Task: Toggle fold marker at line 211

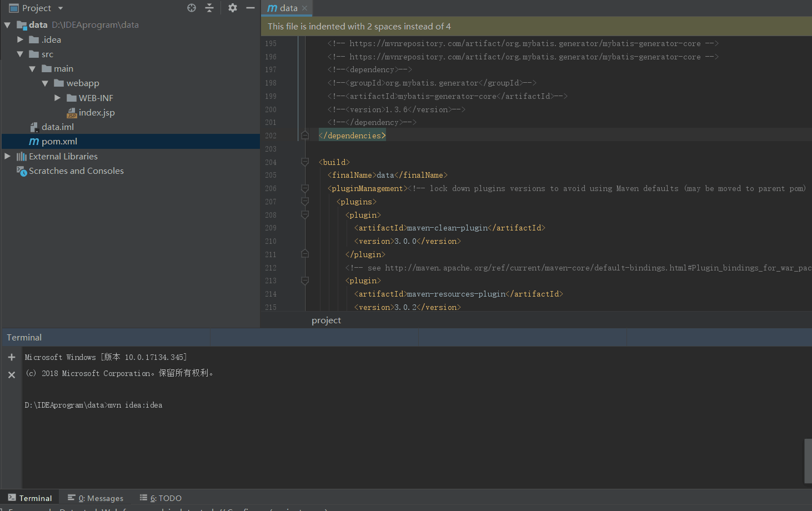Action: (305, 254)
